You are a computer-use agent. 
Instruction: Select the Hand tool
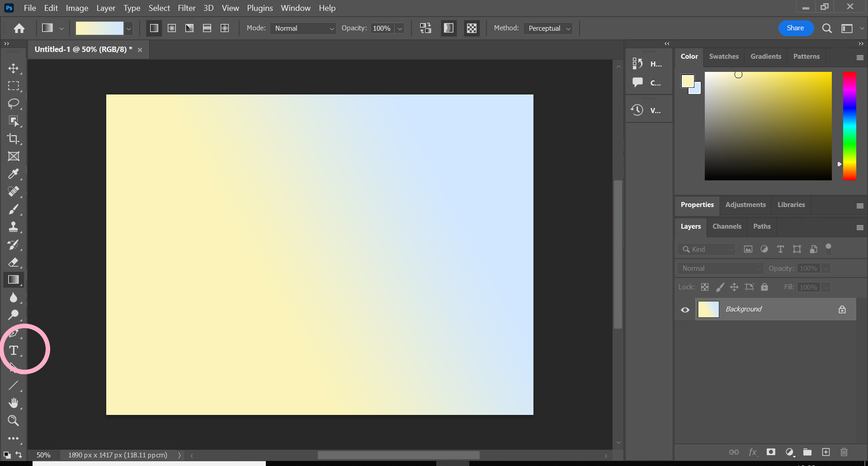coord(14,403)
